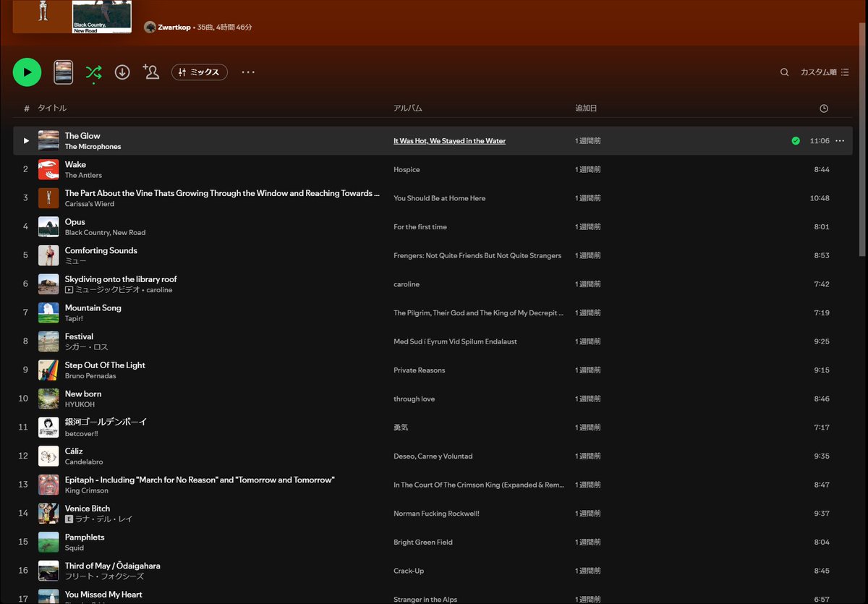Open For the first time album
Viewport: 868px width, 604px height.
pos(420,227)
